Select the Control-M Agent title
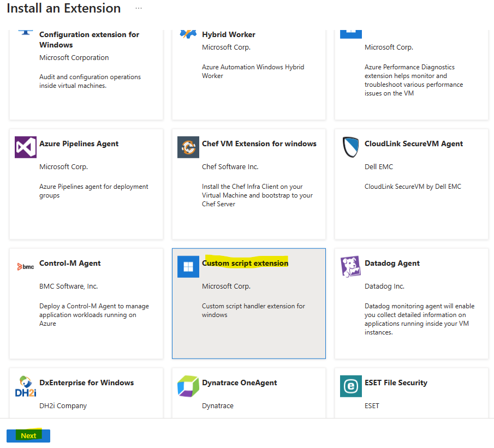 (x=70, y=263)
